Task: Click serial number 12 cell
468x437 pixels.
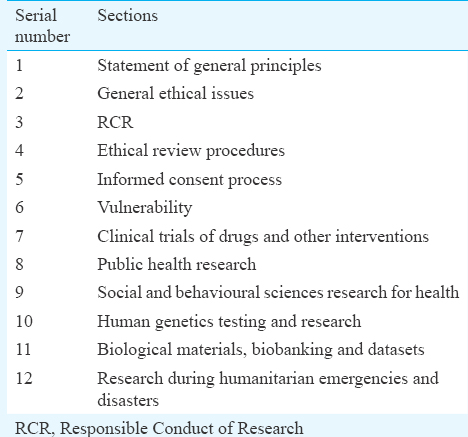Action: (x=24, y=379)
